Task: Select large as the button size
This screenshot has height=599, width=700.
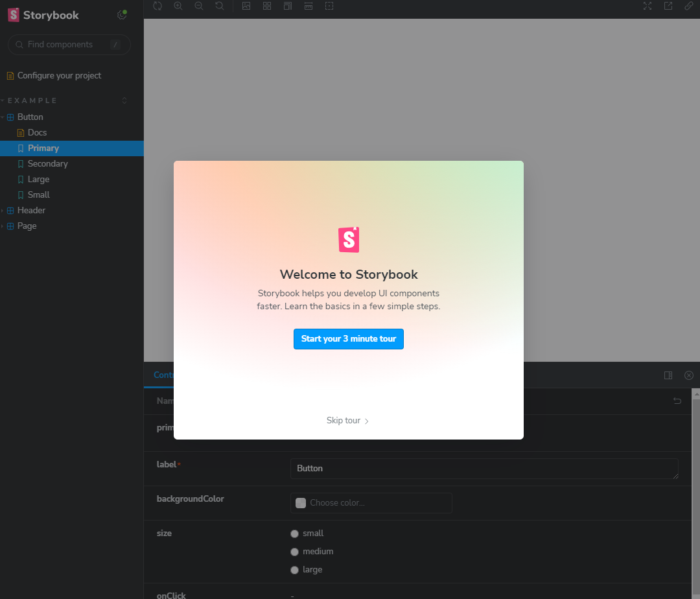Action: point(294,570)
